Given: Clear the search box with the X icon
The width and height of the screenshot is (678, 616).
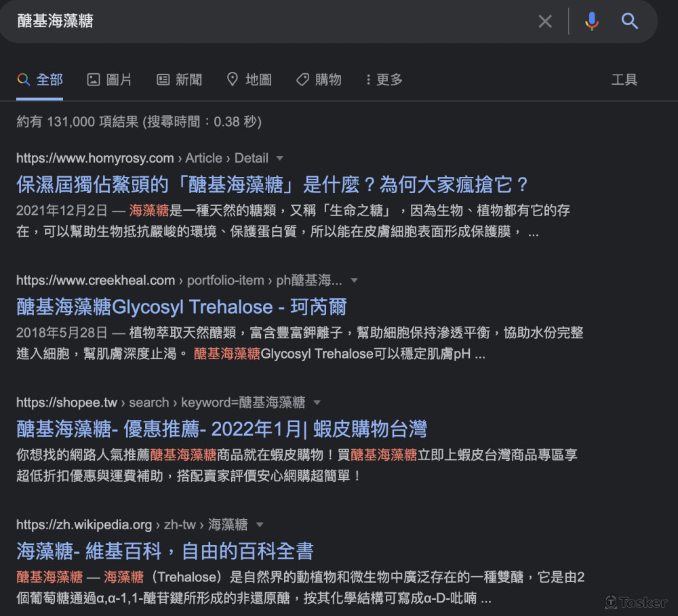Looking at the screenshot, I should coord(545,21).
